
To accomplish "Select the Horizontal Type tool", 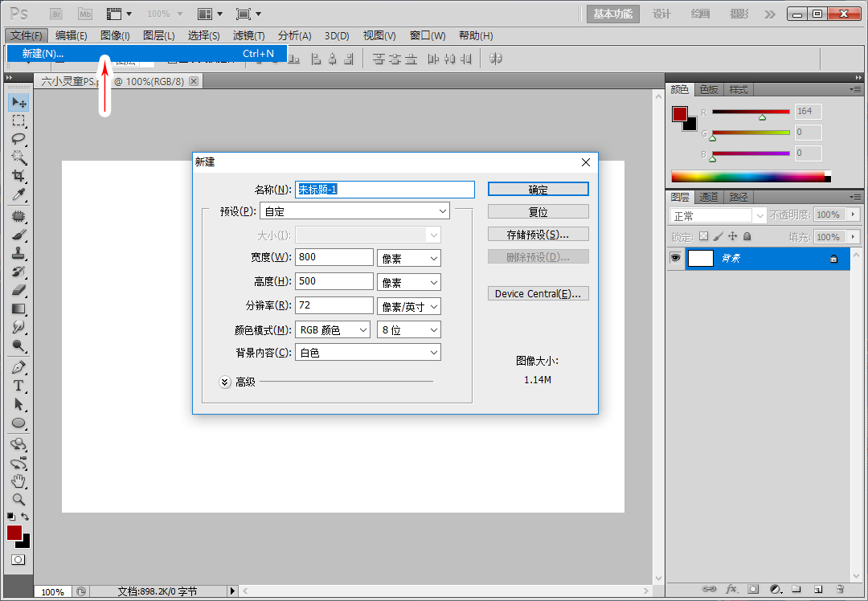I will [18, 386].
